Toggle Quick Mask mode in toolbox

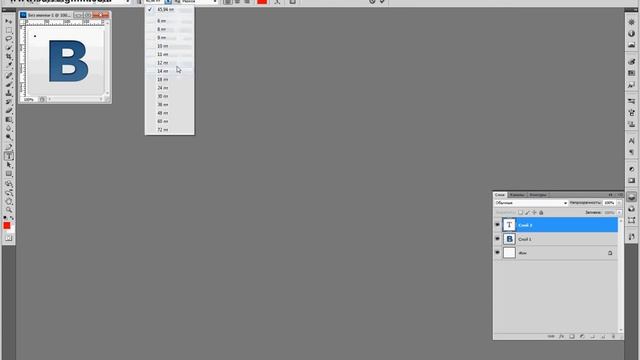click(9, 238)
